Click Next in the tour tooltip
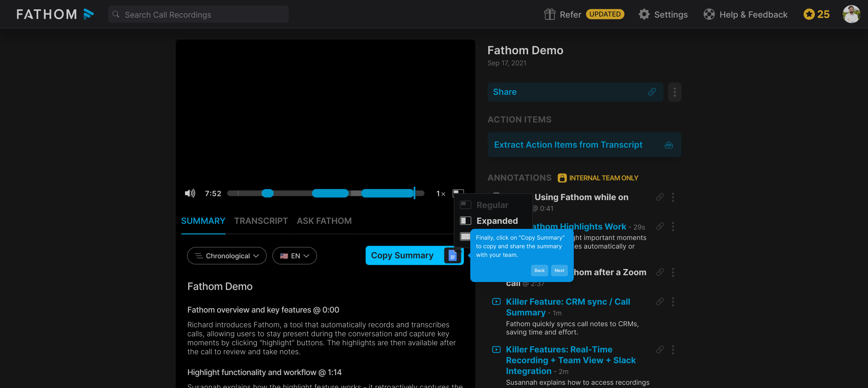Viewport: 868px width, 388px height. pyautogui.click(x=559, y=271)
